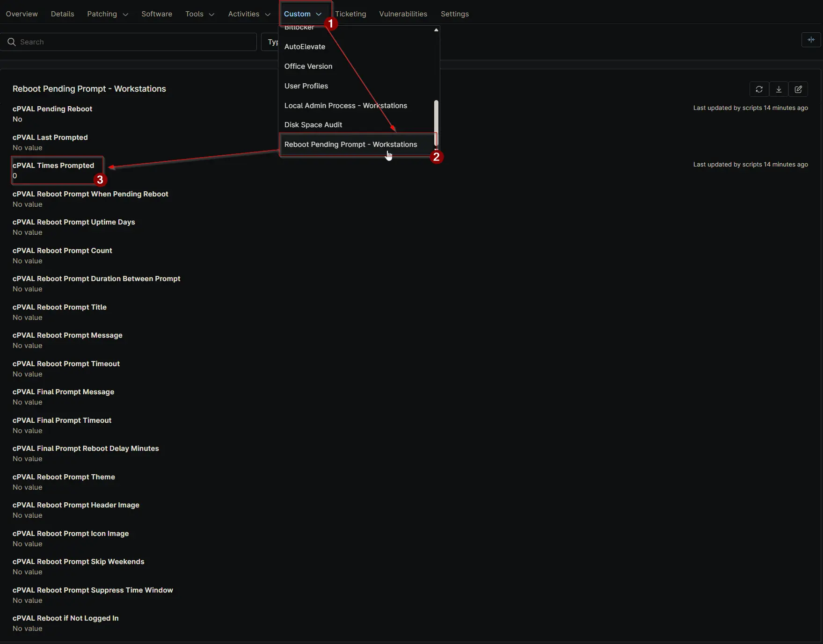Expand the Tools dropdown menu

coord(199,14)
